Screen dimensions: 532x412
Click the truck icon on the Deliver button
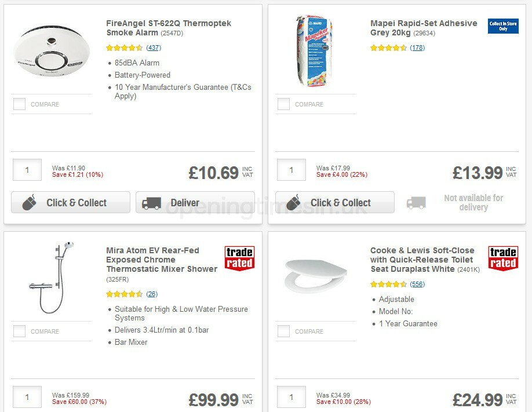[151, 202]
